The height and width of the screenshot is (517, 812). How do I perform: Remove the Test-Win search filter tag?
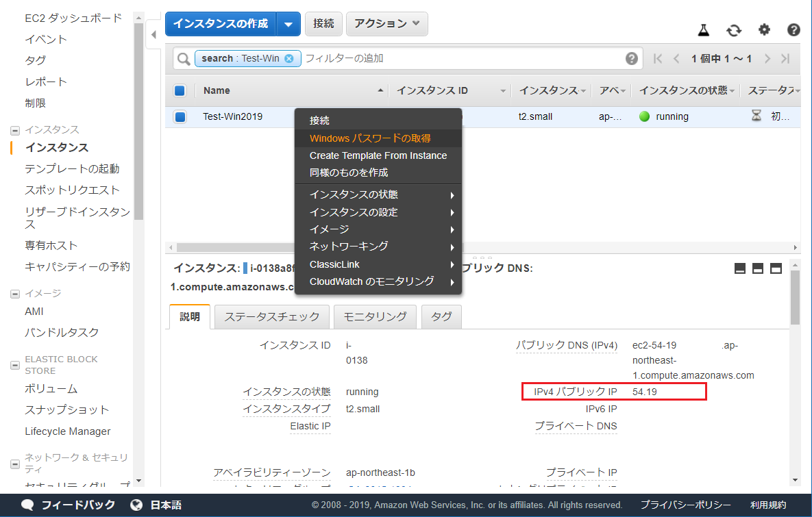click(291, 58)
